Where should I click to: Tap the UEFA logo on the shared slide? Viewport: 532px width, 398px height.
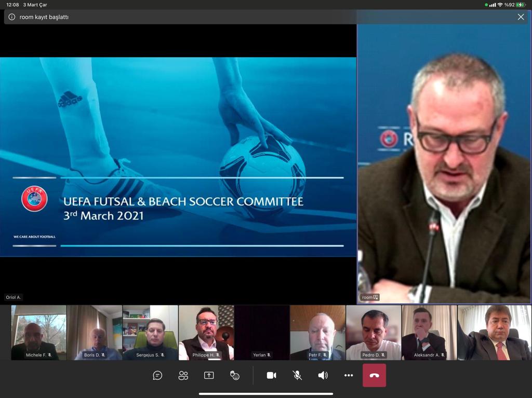click(x=34, y=199)
